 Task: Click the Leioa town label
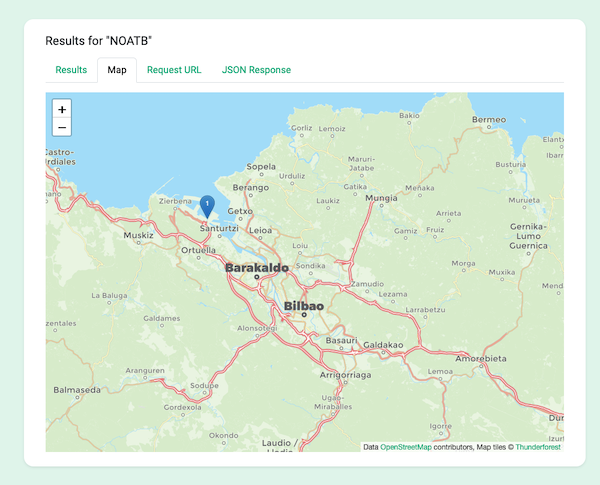[x=260, y=230]
